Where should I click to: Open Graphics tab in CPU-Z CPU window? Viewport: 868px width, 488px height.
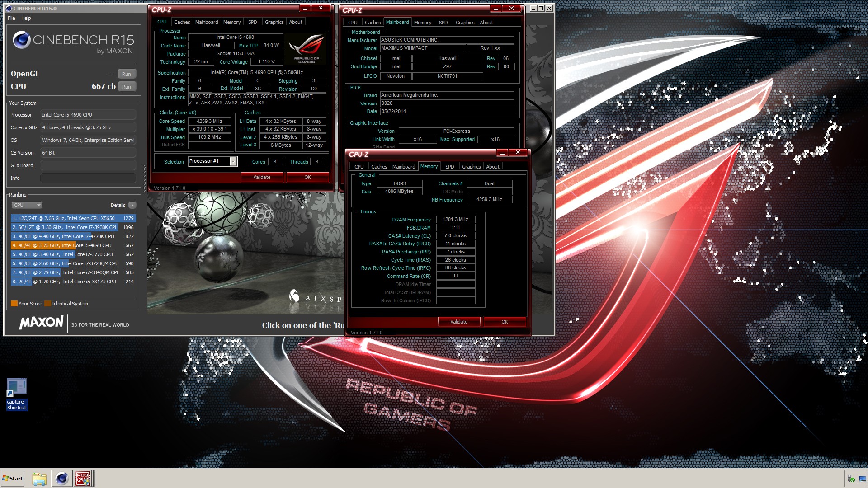point(274,22)
